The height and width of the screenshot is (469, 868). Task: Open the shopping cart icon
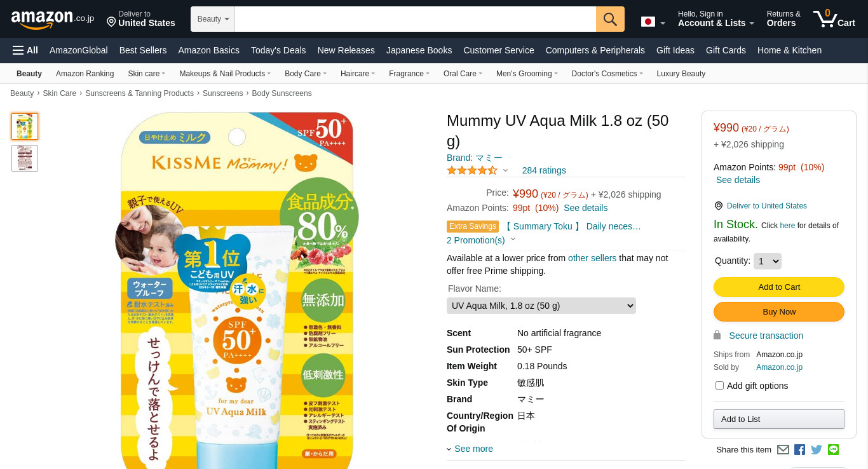click(834, 18)
